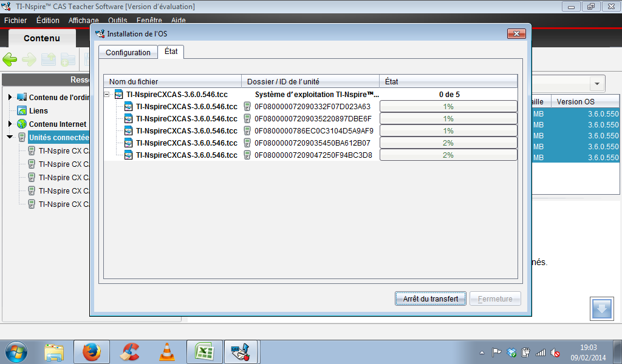Click the parent TI-NspireCXCAS-3.6.0.546.tcc file icon
Viewport: 622px width, 364px height.
(x=118, y=94)
